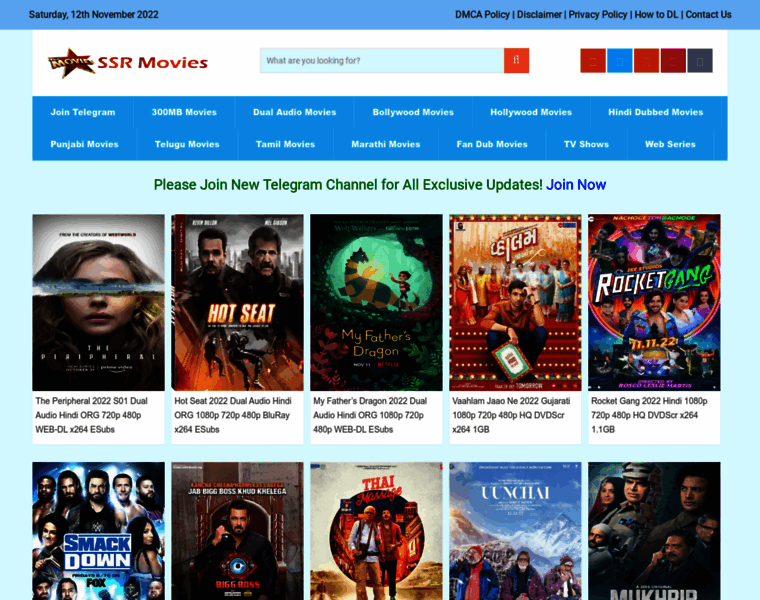Viewport: 760px width, 600px height.
Task: Open the Join Telegram menu item
Action: coord(83,112)
